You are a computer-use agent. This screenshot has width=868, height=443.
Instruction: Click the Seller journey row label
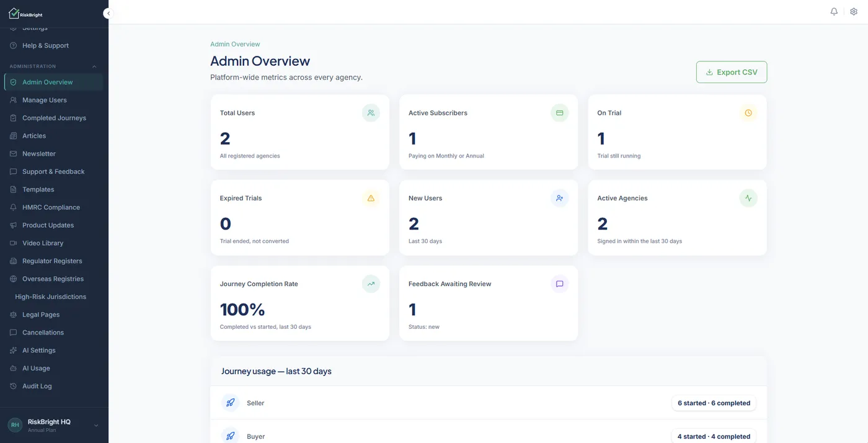coord(255,403)
